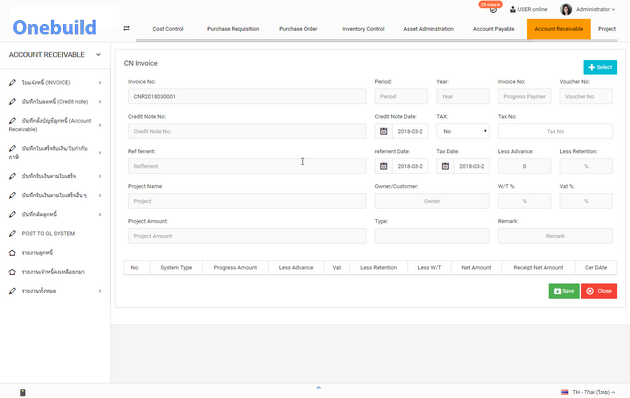The width and height of the screenshot is (630, 398).
Task: Open the Tax Date calendar icon
Action: pyautogui.click(x=445, y=166)
